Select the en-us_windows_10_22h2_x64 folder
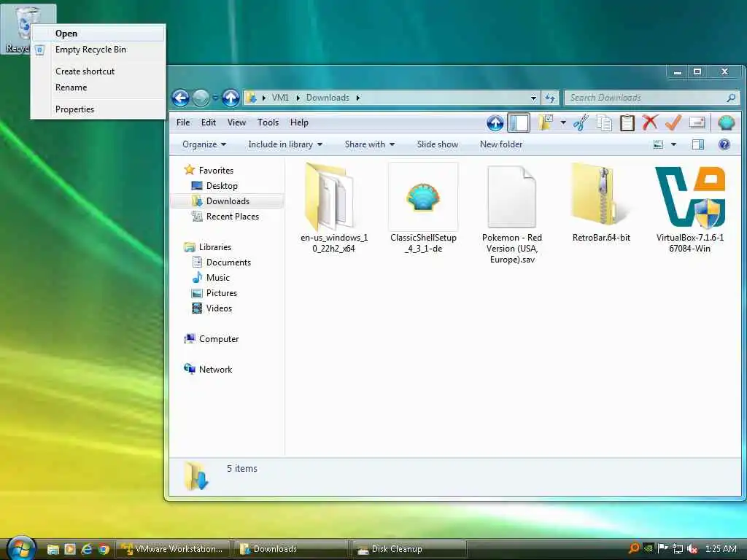747x560 pixels. pyautogui.click(x=334, y=209)
